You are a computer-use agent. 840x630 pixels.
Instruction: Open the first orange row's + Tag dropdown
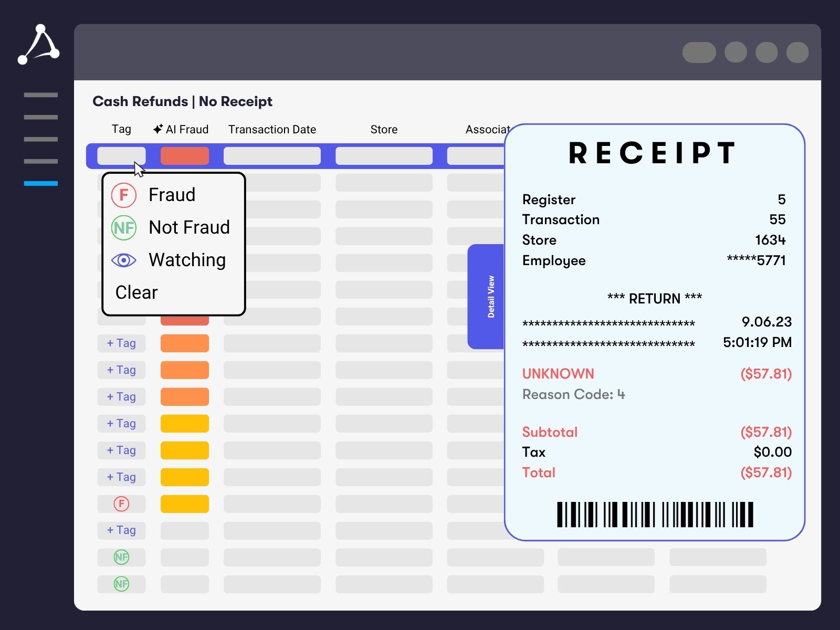point(121,343)
